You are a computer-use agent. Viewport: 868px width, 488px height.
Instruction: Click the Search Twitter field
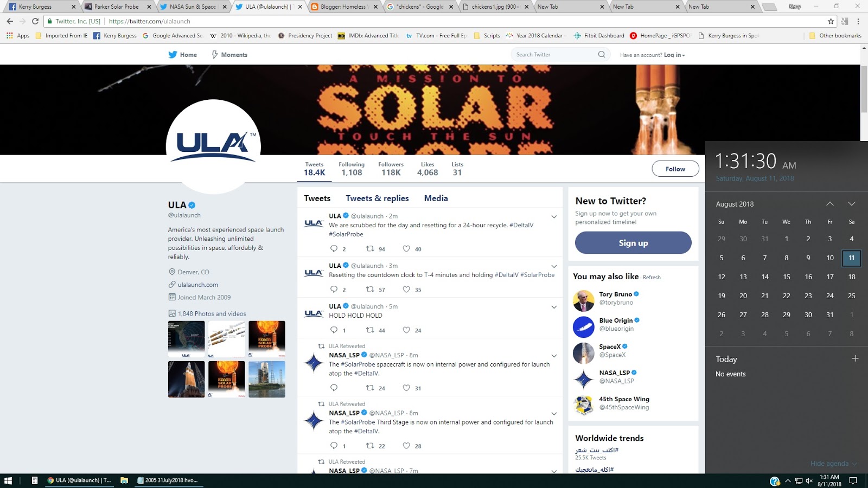coord(554,55)
